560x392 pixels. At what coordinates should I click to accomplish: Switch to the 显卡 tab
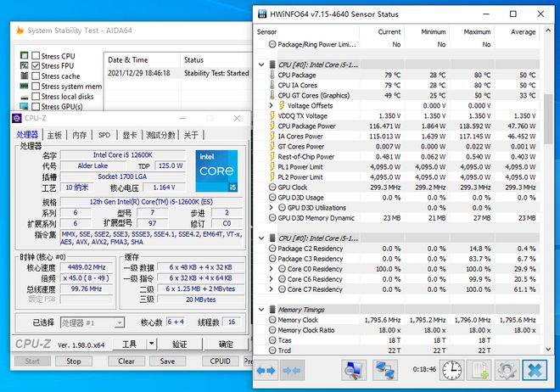point(130,135)
